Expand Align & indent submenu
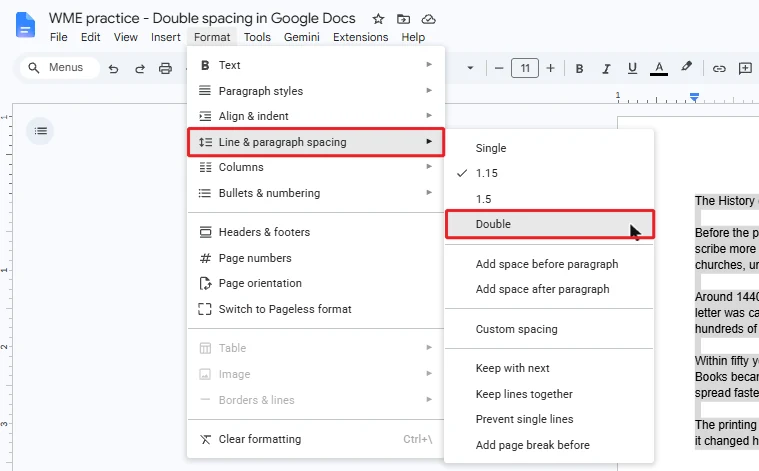This screenshot has width=759, height=471. pos(316,116)
